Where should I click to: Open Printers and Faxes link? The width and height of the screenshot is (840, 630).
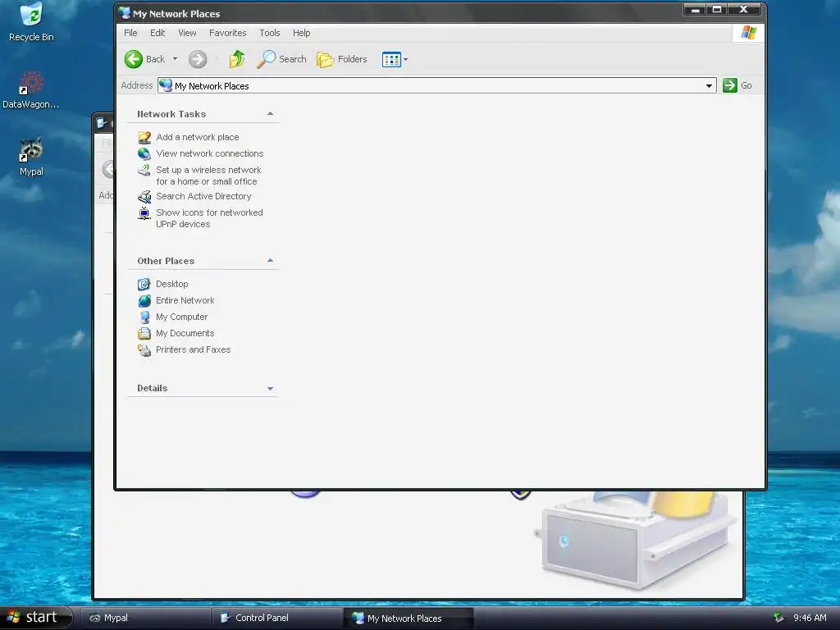click(x=194, y=349)
